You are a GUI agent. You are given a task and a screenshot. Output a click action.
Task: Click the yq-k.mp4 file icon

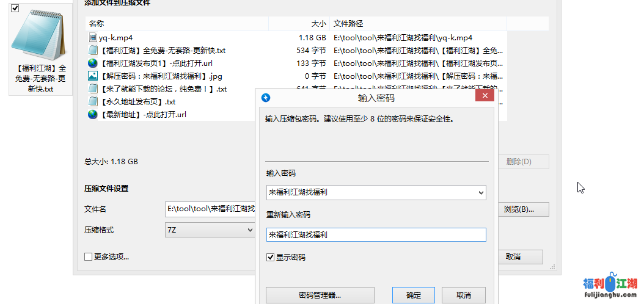click(x=93, y=38)
